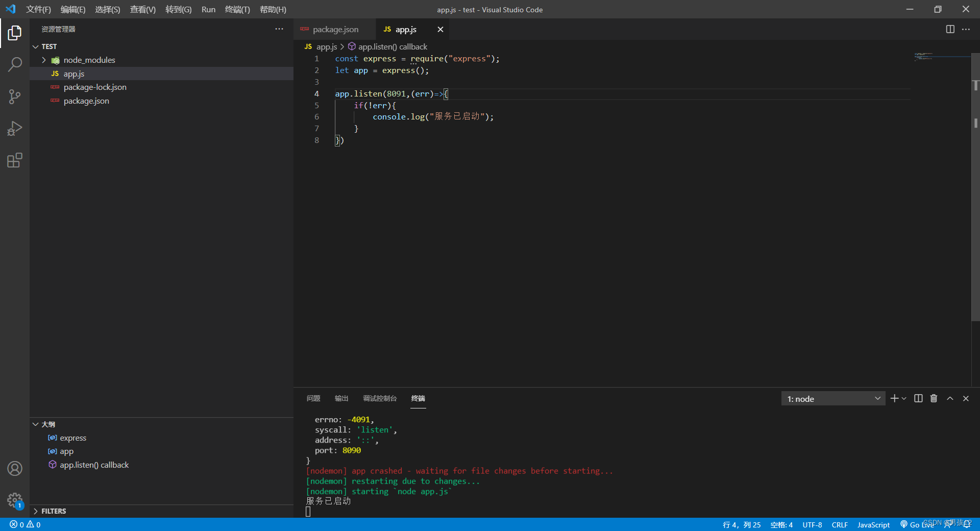
Task: Open the 查看(V) menu
Action: point(143,10)
